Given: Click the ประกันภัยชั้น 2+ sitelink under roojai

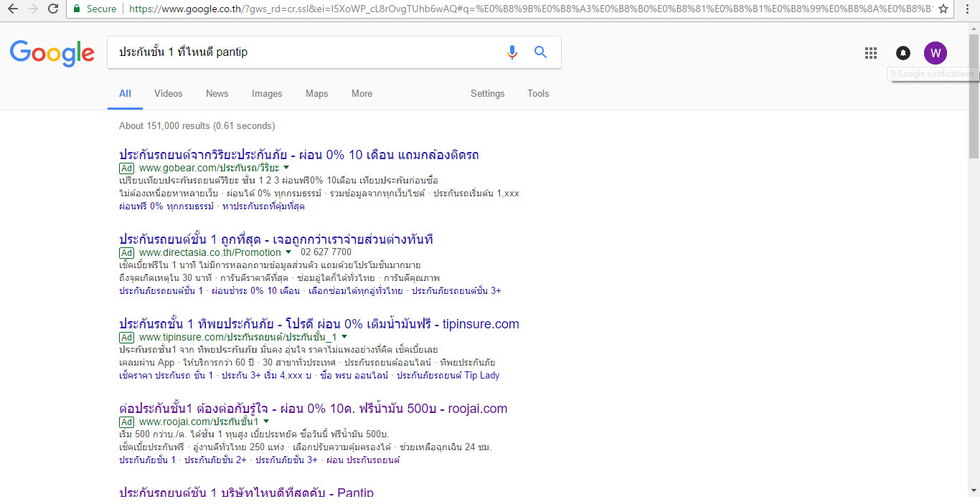Looking at the screenshot, I should [x=215, y=460].
